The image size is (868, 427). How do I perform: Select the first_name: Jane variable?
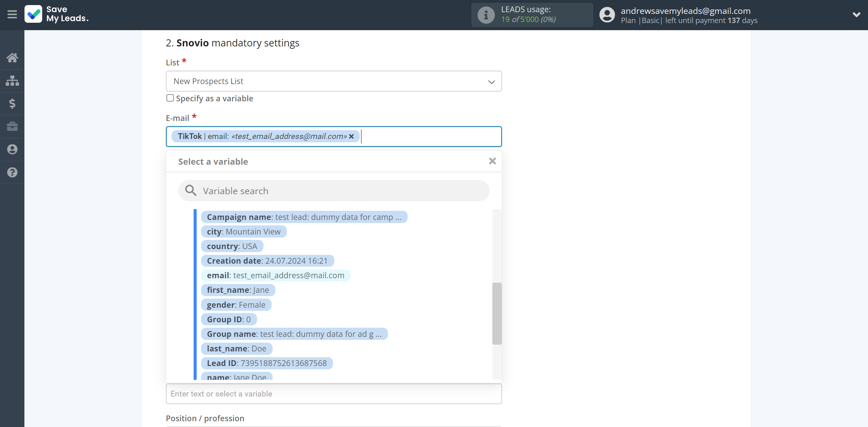[238, 290]
